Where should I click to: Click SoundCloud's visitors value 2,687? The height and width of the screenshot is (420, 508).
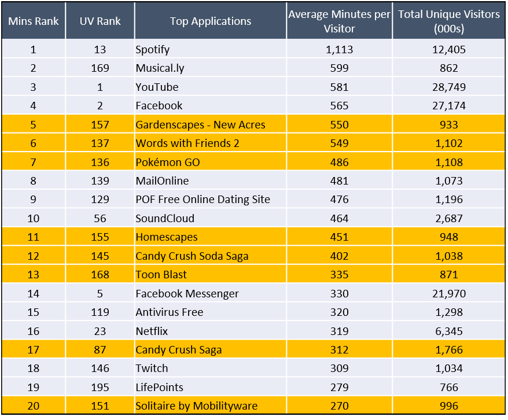click(x=449, y=218)
